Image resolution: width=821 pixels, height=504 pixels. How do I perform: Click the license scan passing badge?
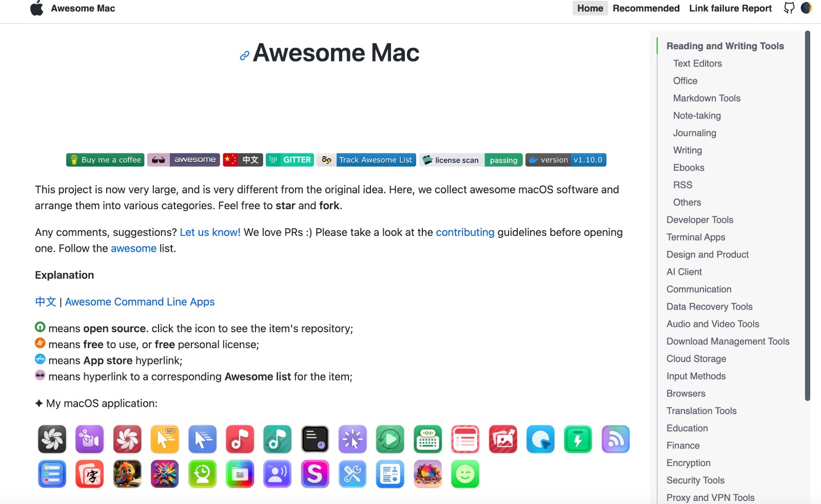[471, 160]
